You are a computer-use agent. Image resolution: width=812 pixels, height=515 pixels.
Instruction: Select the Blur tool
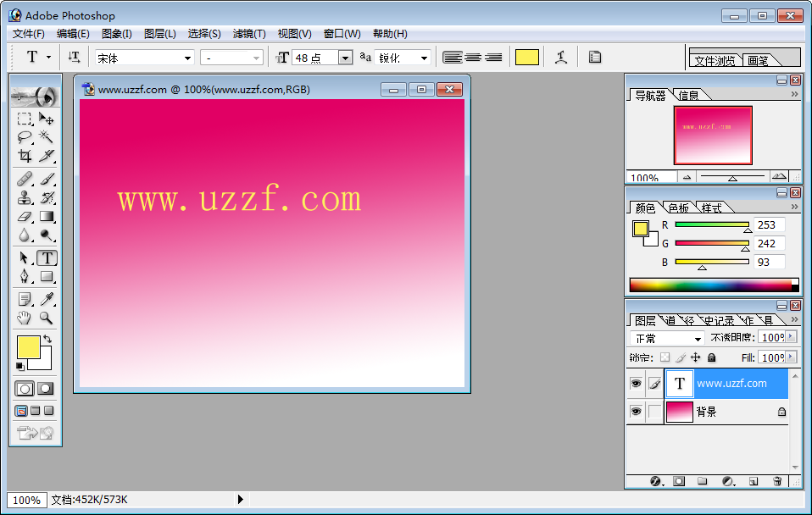pyautogui.click(x=25, y=235)
